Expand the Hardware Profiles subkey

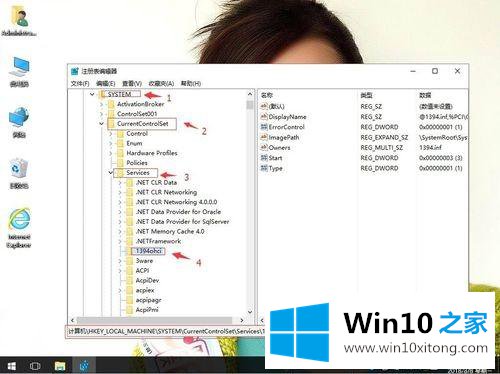coord(111,153)
